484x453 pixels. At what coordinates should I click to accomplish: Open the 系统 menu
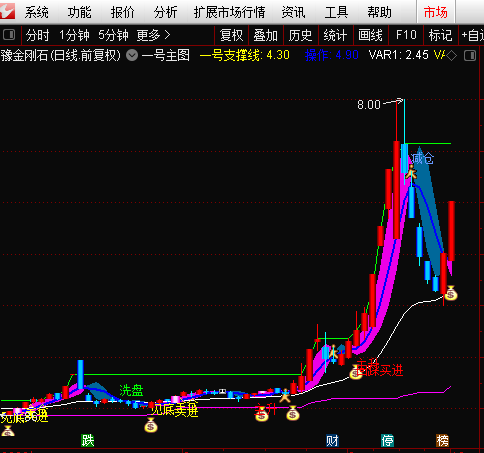(x=37, y=13)
